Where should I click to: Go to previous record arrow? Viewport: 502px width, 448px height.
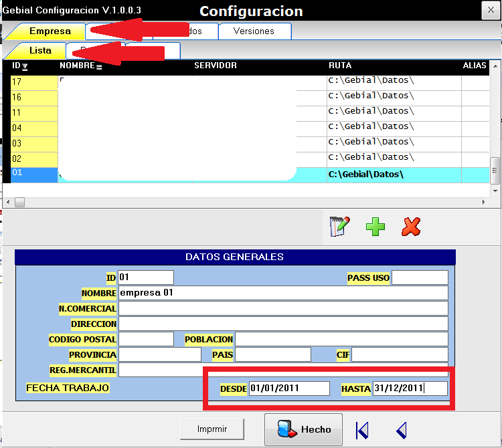[402, 430]
